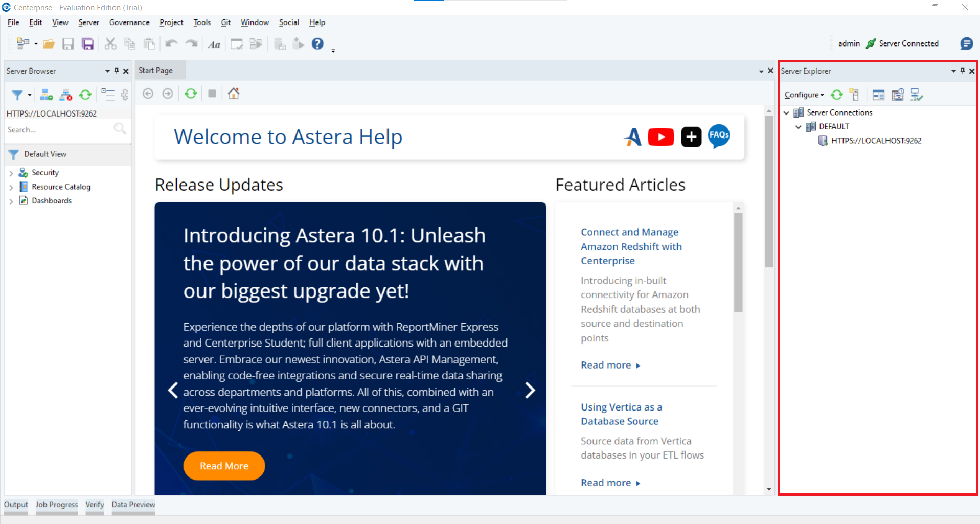This screenshot has width=980, height=524.
Task: Switch to the Job Progress tab
Action: [x=57, y=505]
